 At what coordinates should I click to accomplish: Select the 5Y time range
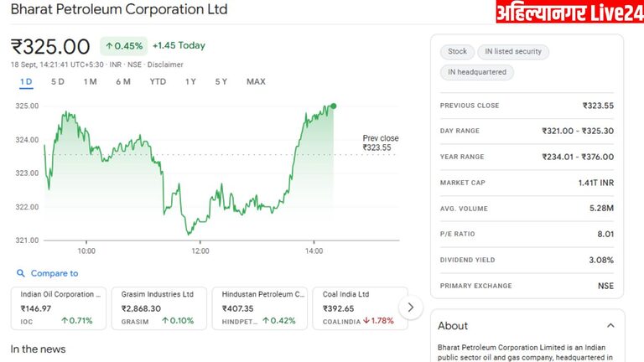221,81
